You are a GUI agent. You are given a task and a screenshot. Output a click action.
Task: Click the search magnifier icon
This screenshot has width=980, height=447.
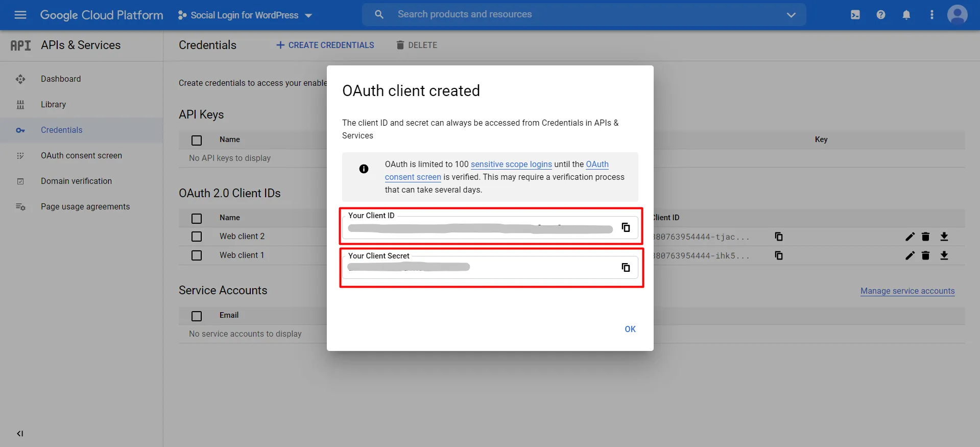point(379,14)
